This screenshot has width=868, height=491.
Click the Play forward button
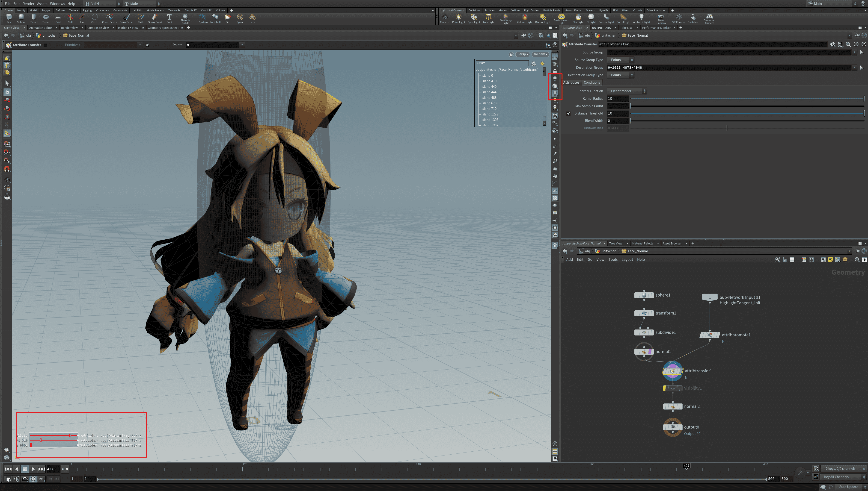pos(33,469)
